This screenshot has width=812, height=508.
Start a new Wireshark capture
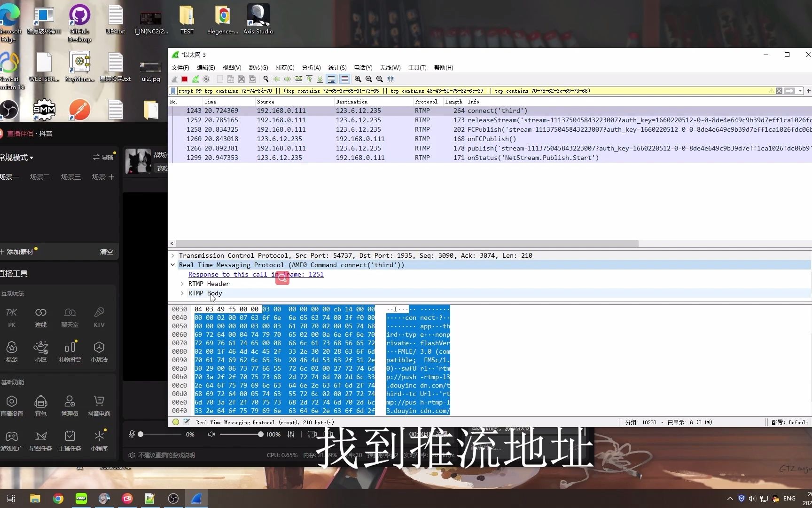click(174, 79)
